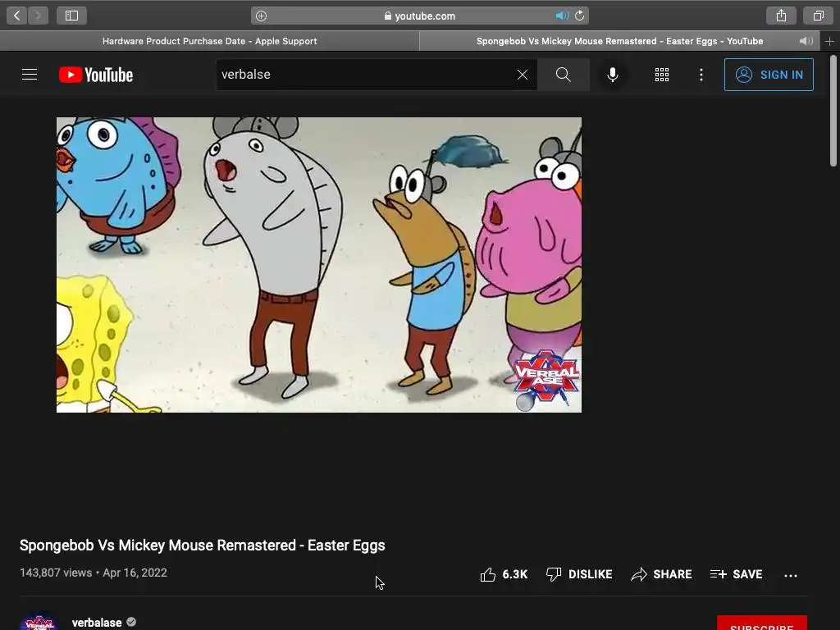The image size is (840, 630).
Task: Click the 143,807 views date text
Action: click(x=94, y=573)
